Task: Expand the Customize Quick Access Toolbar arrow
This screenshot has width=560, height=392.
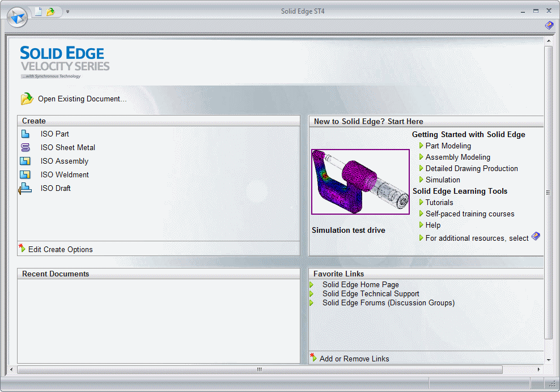Action: [67, 12]
